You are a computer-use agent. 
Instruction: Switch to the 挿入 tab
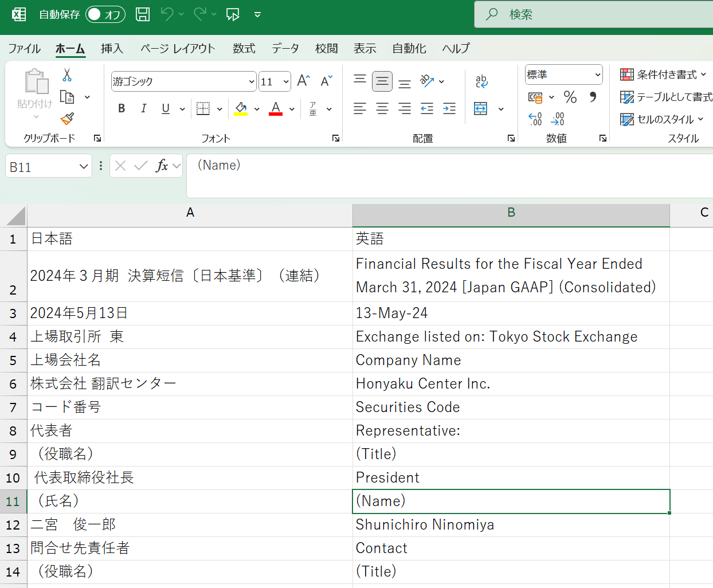[x=112, y=49]
